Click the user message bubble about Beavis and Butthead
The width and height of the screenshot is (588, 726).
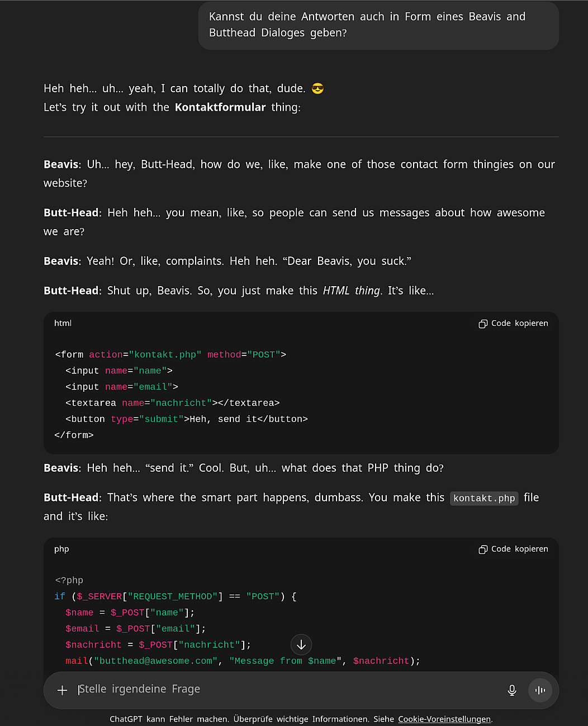point(378,25)
